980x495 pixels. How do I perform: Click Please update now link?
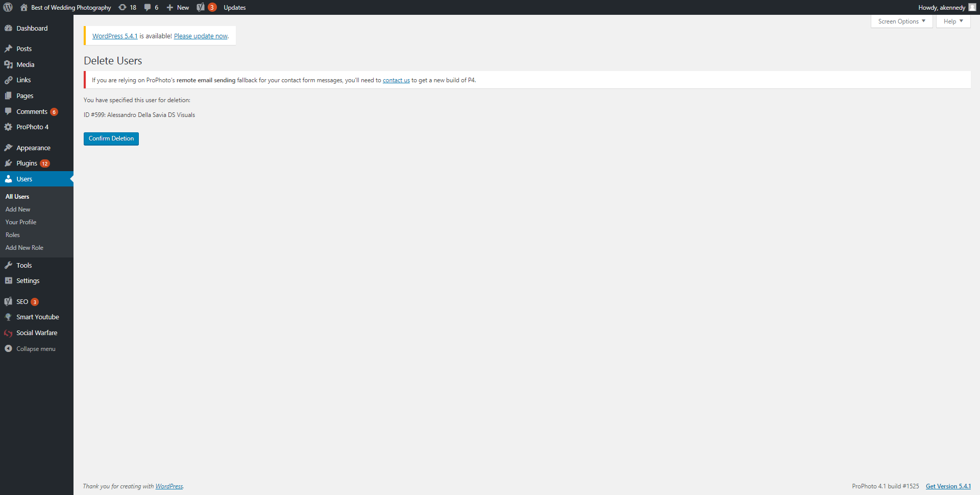click(201, 36)
